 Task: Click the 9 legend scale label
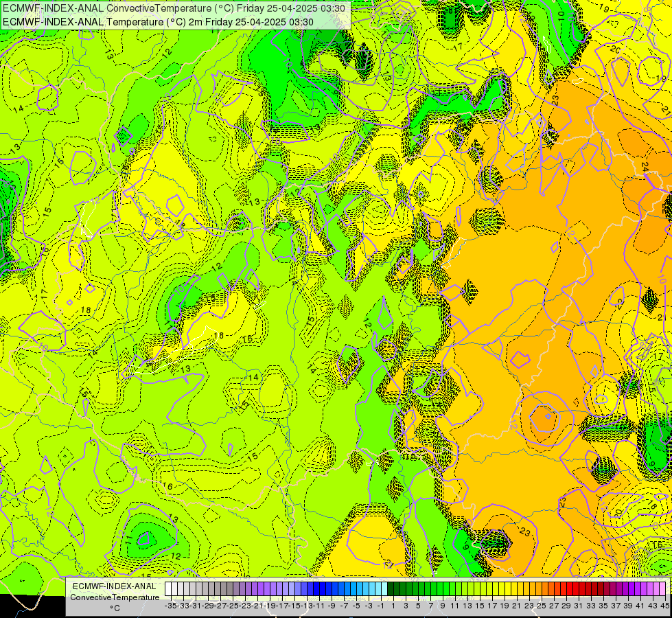tap(443, 606)
